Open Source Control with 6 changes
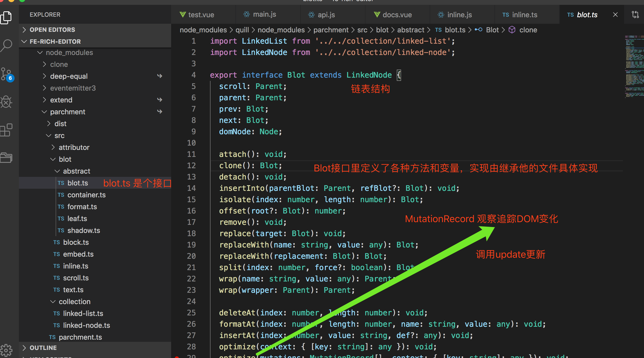 tap(6, 74)
